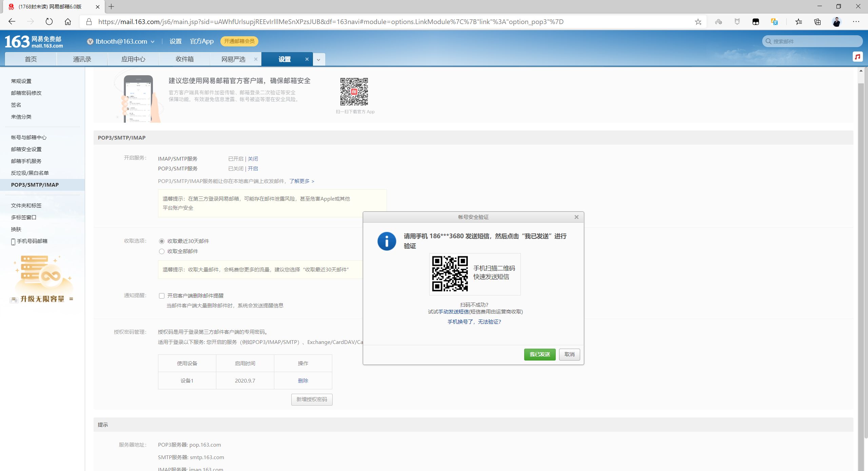
Task: Expand the tab overflow chevron
Action: [318, 60]
